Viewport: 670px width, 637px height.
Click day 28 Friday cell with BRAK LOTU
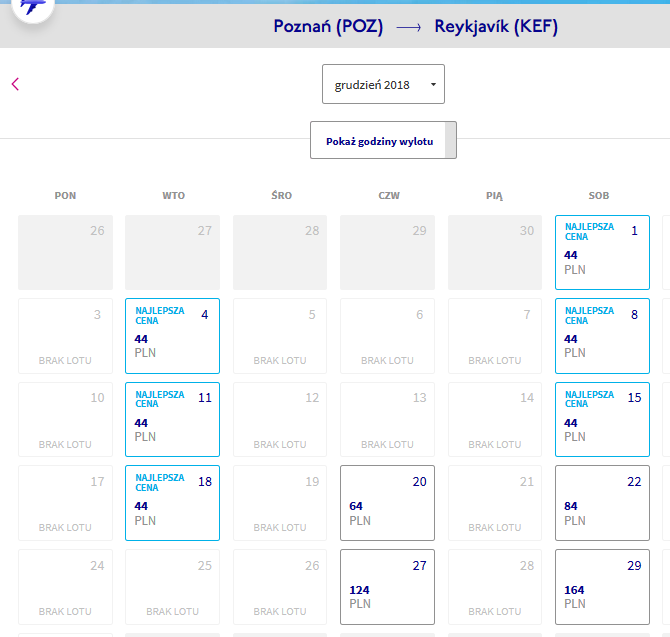pos(495,587)
